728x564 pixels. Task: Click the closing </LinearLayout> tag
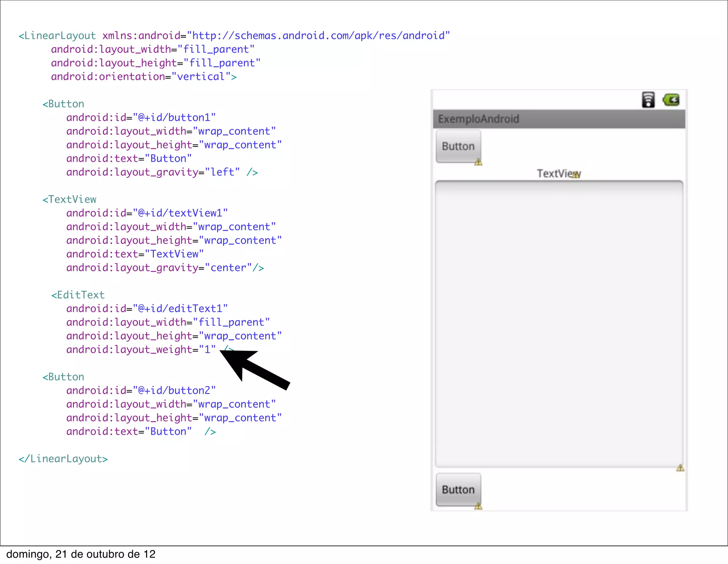[x=63, y=459]
